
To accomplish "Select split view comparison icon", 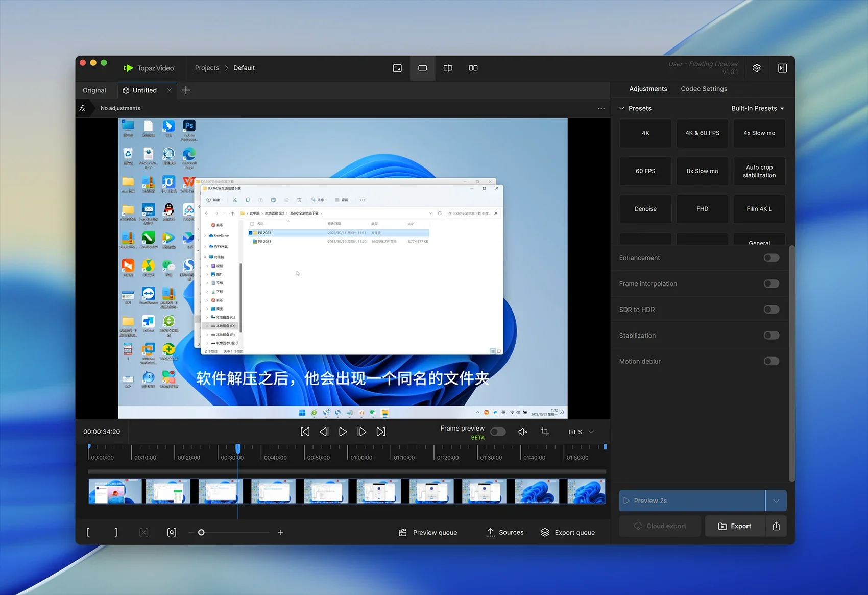I will pyautogui.click(x=448, y=68).
